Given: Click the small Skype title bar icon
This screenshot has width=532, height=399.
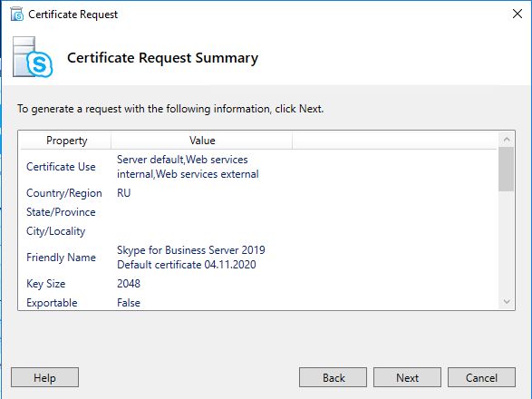Looking at the screenshot, I should pos(16,15).
